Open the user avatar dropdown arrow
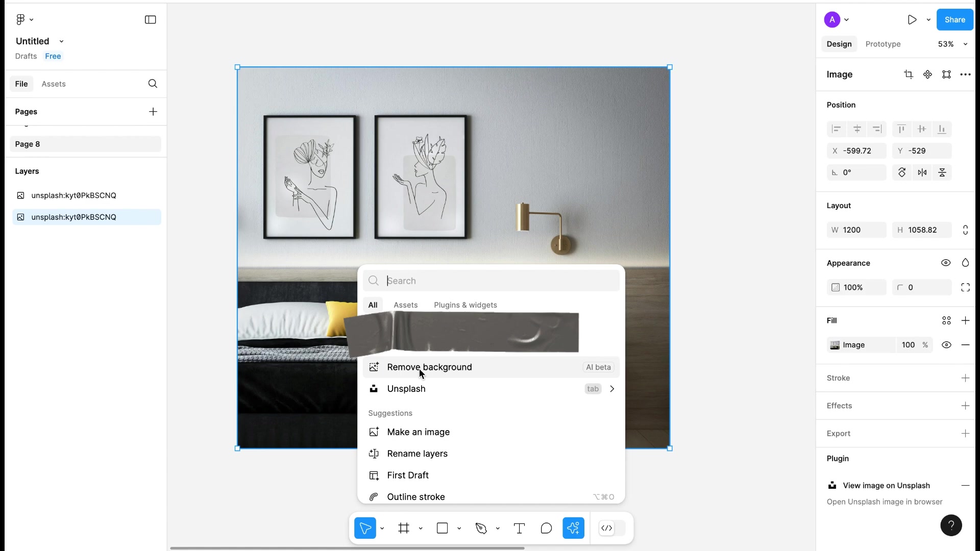Viewport: 980px width, 551px height. point(847,19)
